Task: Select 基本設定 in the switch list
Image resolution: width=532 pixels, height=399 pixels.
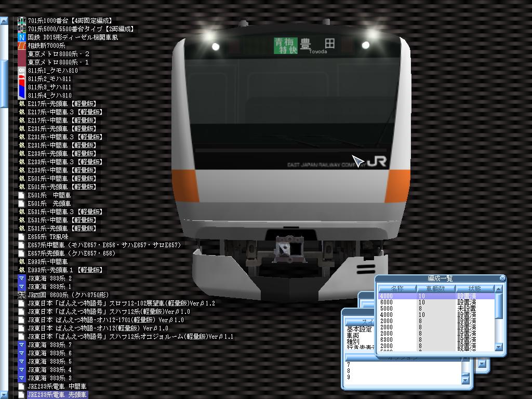Action: tap(360, 329)
